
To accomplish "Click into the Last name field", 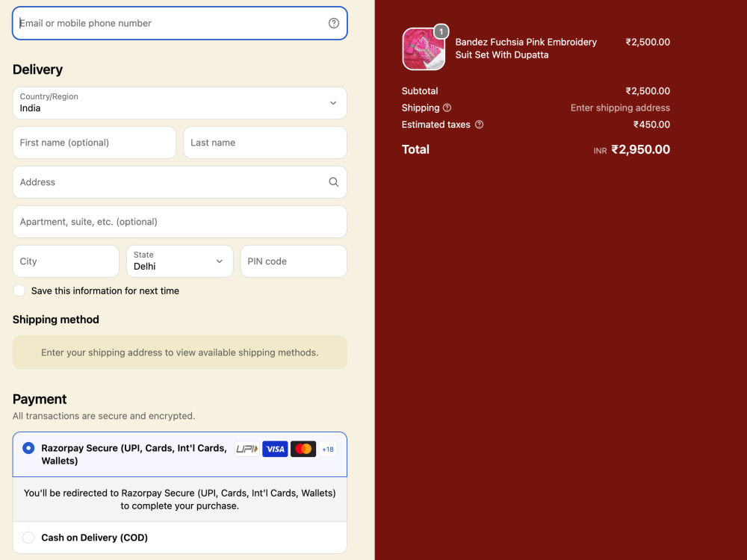I will click(x=265, y=143).
